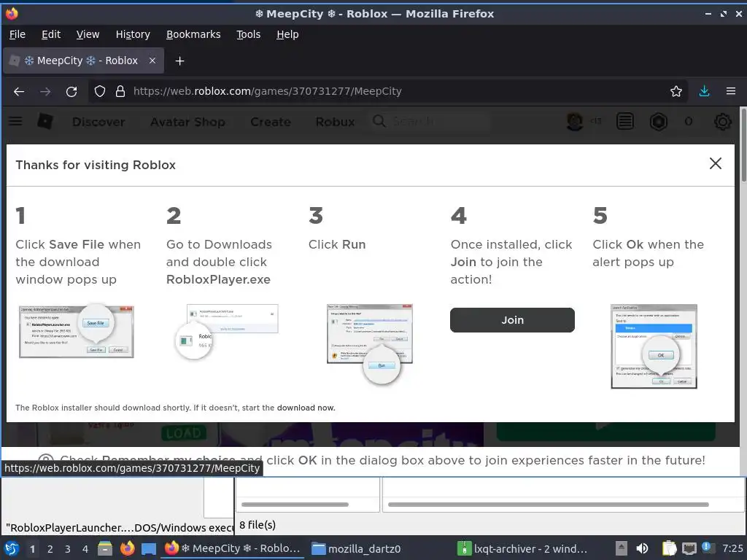
Task: Click the Roblox logo in the navbar
Action: click(44, 122)
